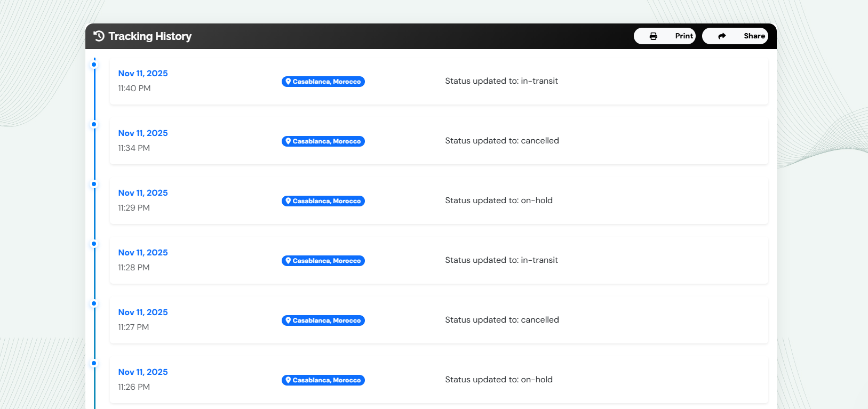Click the 11:40 PM location pin icon
868x409 pixels.
pyautogui.click(x=288, y=82)
